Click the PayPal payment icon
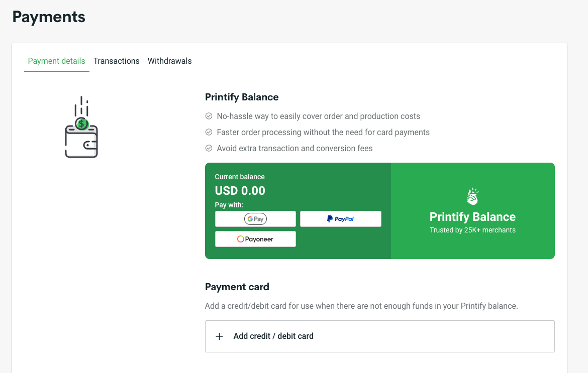The image size is (588, 373). click(x=340, y=218)
